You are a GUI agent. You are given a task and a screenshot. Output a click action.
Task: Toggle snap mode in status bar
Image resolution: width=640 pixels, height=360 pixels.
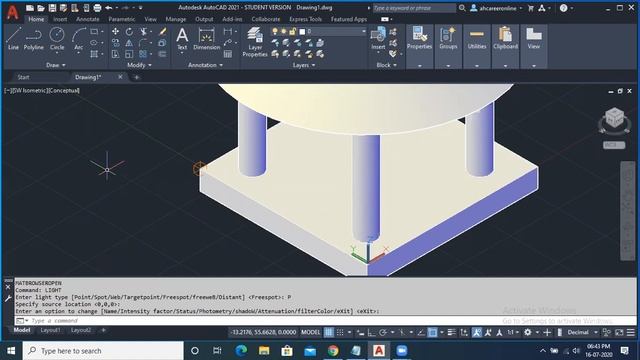pyautogui.click(x=340, y=333)
